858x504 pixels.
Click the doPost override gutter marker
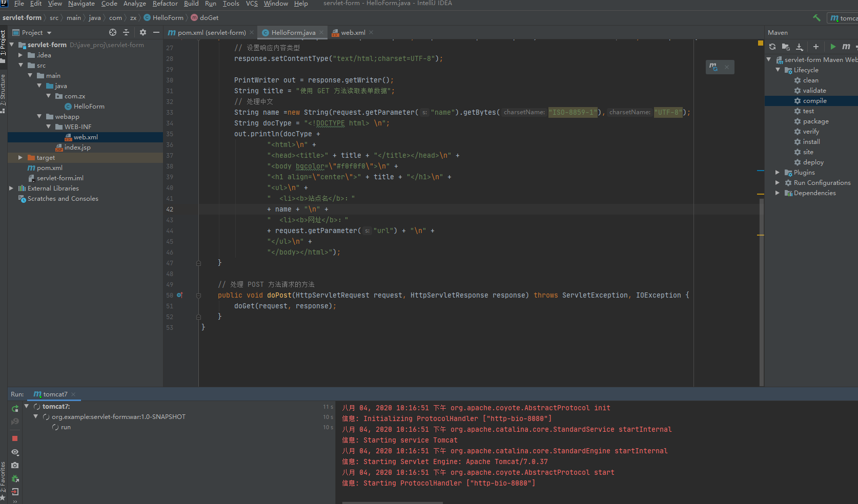(180, 295)
